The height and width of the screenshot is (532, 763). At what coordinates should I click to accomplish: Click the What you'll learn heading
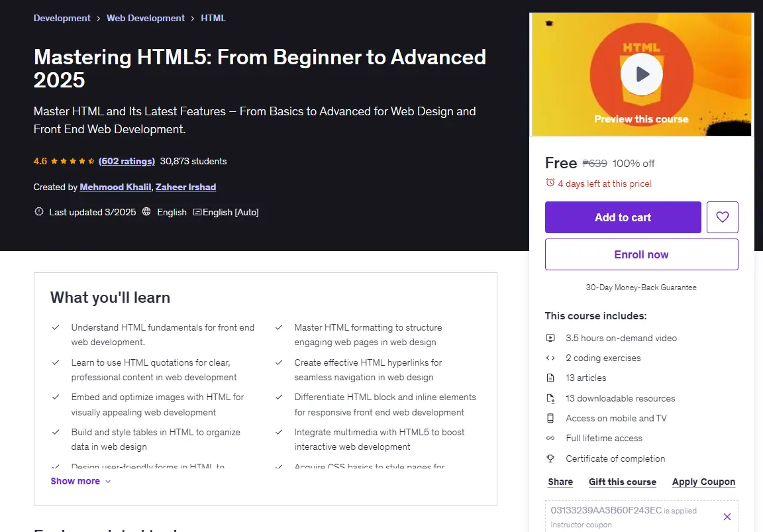click(111, 297)
